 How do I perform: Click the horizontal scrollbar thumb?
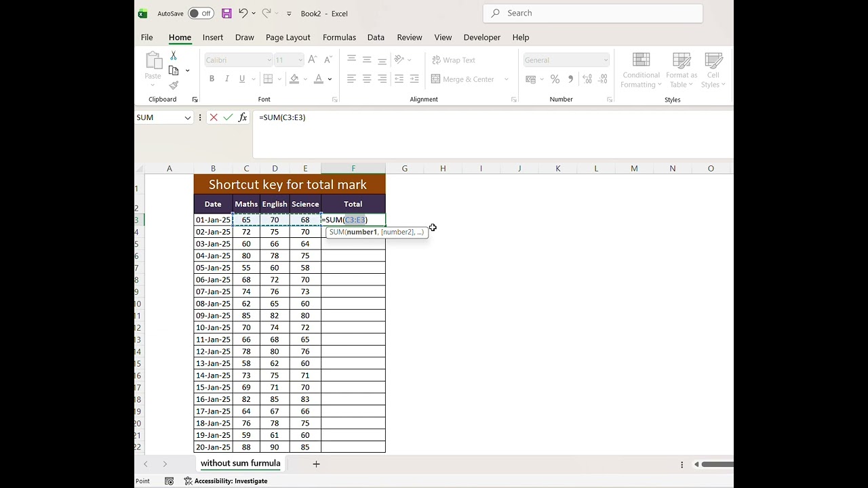717,464
